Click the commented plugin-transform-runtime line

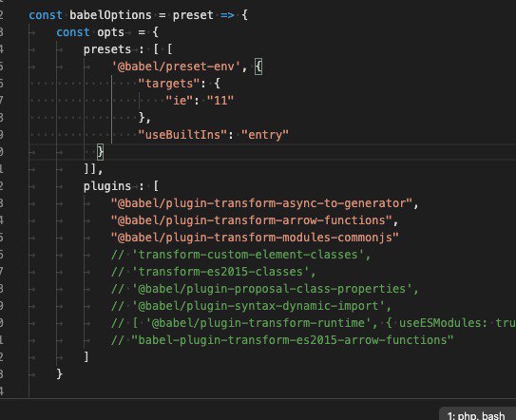314,323
